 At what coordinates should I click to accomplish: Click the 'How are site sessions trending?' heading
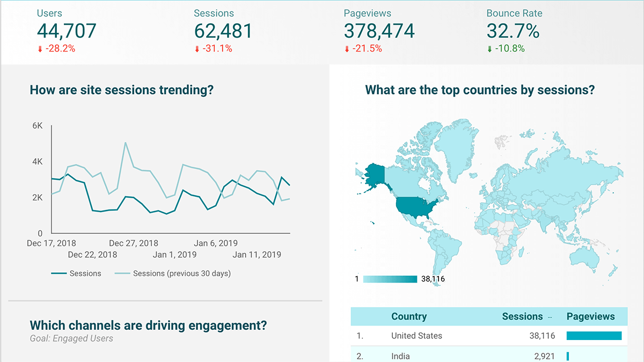[x=122, y=90]
